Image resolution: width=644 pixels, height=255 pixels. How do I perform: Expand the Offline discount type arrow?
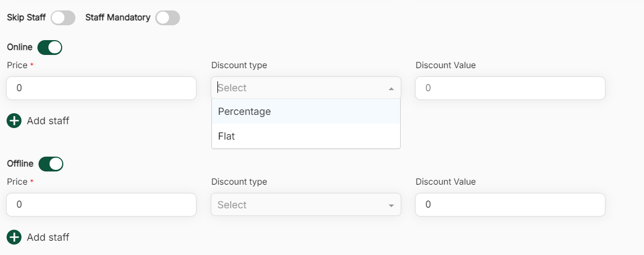tap(391, 205)
